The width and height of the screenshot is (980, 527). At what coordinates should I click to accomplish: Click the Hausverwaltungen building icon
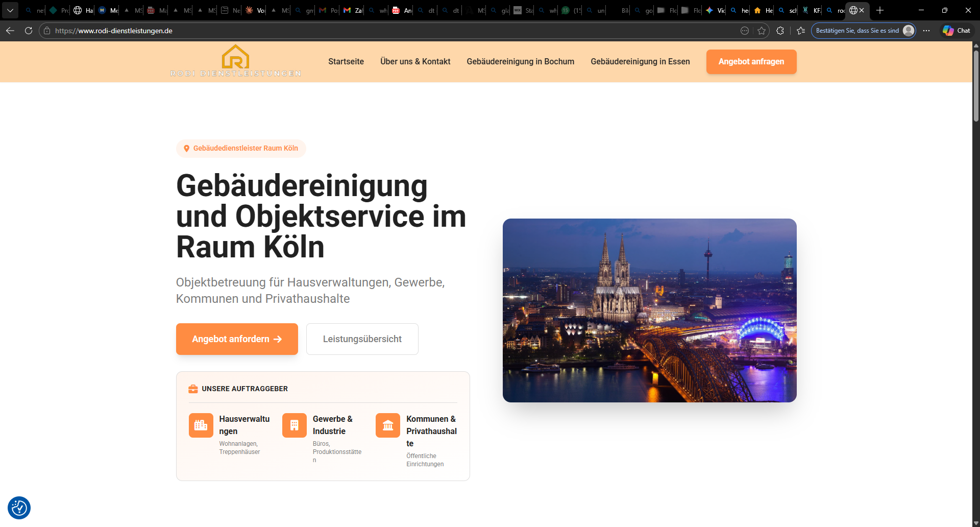(x=201, y=425)
